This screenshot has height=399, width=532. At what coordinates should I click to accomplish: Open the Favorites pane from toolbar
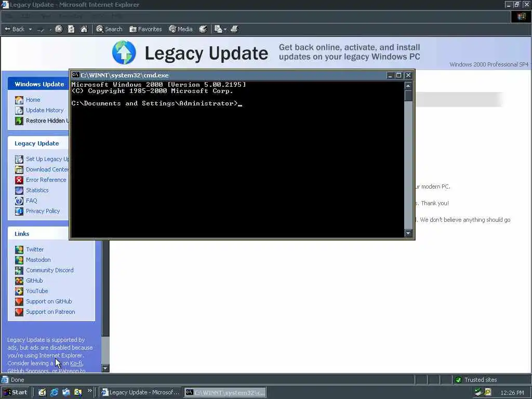(145, 29)
